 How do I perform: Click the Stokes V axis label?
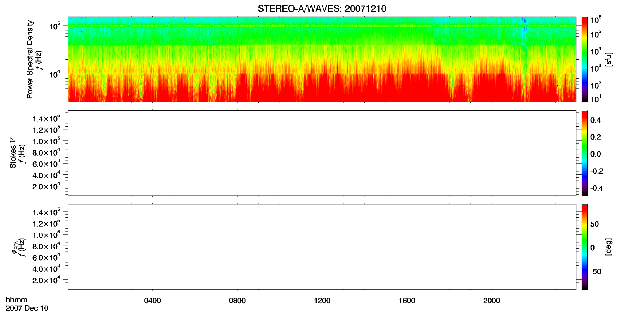point(13,153)
